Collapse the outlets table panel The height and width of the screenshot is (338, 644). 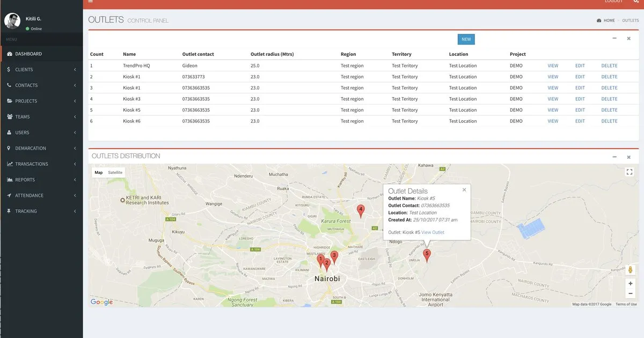click(614, 39)
